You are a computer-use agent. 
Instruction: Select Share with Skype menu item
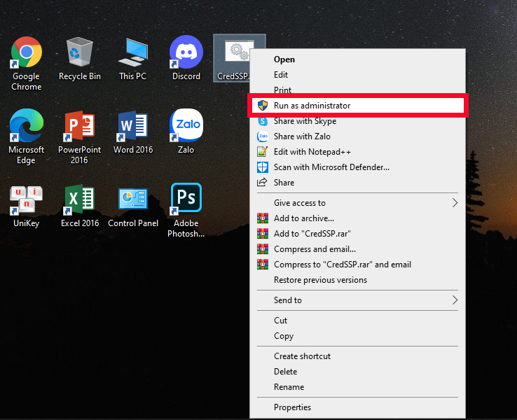(x=305, y=121)
